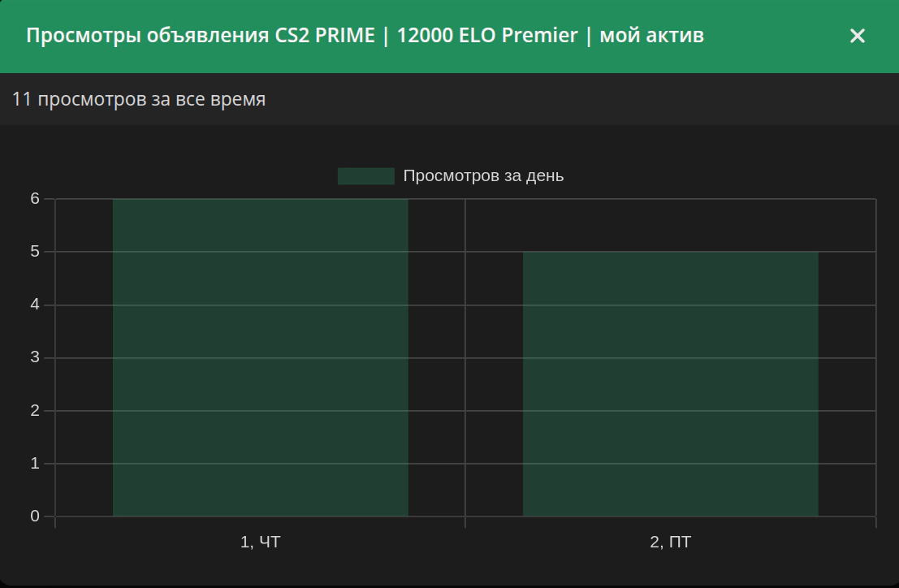Click the 1, ЧТ axis label
899x588 pixels.
261,543
